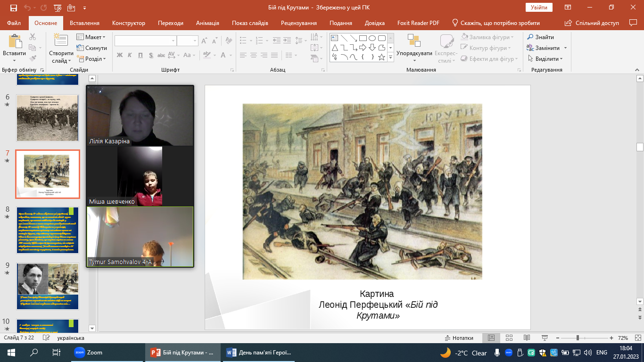Switch to Анімація ribbon tab
The image size is (644, 362).
coord(207,23)
